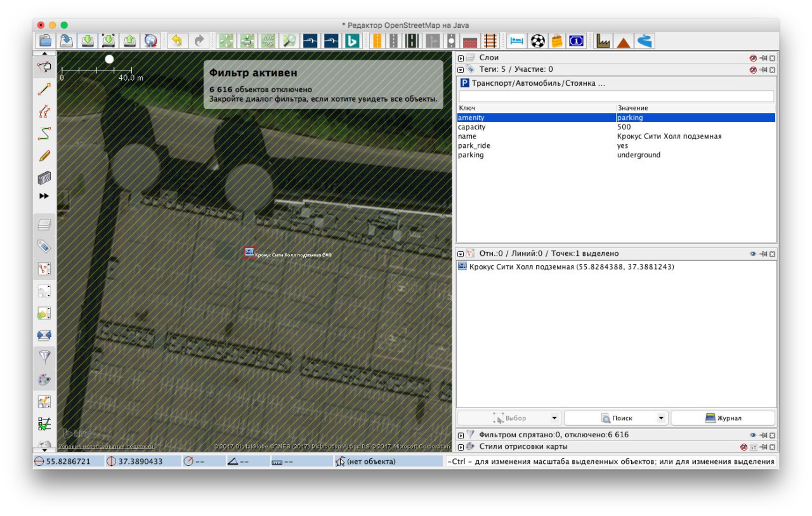Click the P+R parking node on the map
The width and height of the screenshot is (812, 516).
pyautogui.click(x=249, y=253)
